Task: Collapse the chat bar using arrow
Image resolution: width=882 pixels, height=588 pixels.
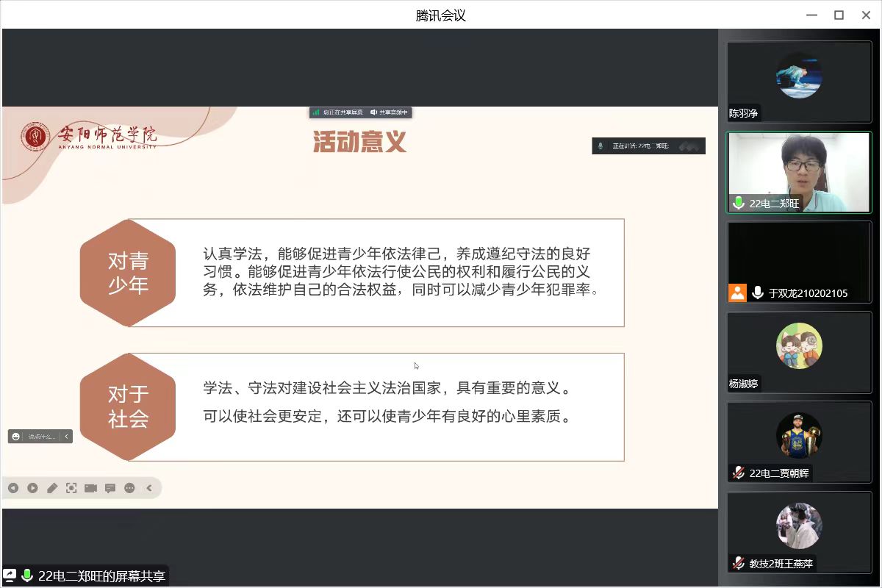Action: tap(66, 437)
